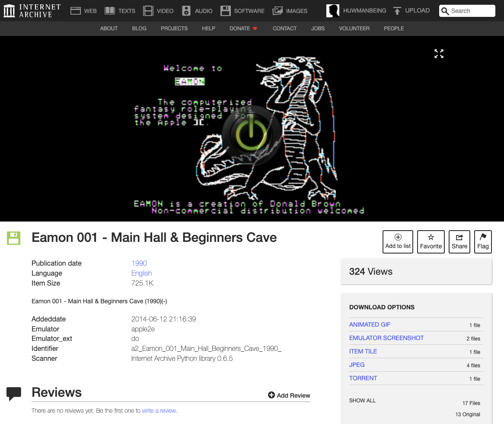Open the JPEG download option

pyautogui.click(x=357, y=365)
